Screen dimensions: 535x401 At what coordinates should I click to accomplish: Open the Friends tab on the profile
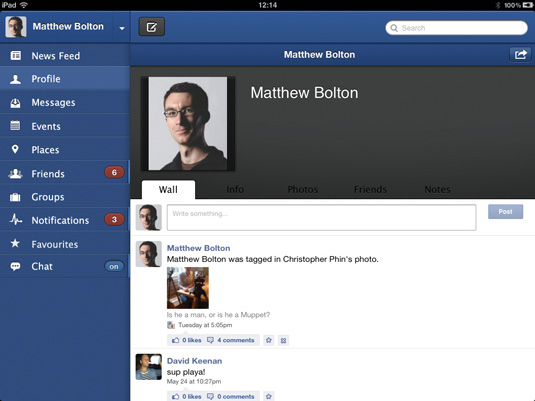coord(370,189)
